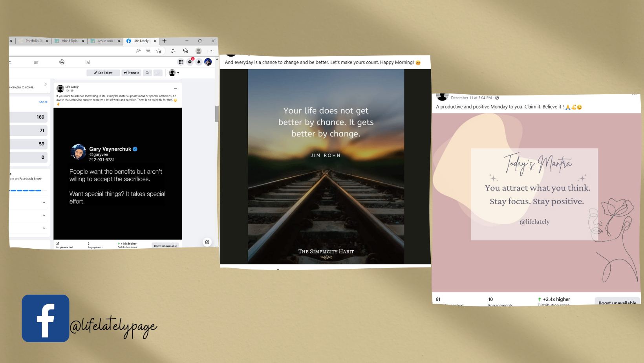Expand the first collapsed sidebar section

pos(44,202)
